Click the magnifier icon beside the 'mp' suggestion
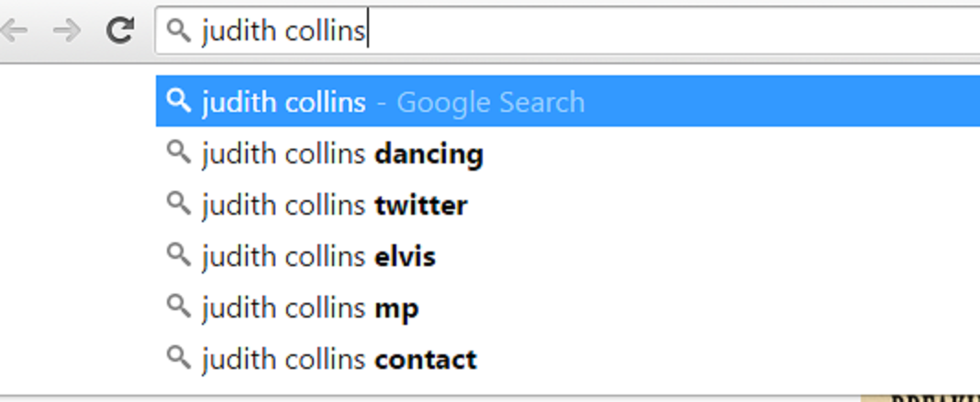Image resolution: width=980 pixels, height=402 pixels. click(177, 307)
